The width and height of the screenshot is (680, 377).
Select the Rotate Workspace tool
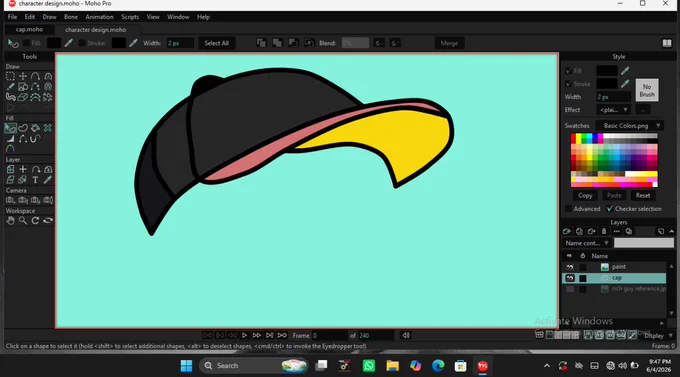click(36, 220)
